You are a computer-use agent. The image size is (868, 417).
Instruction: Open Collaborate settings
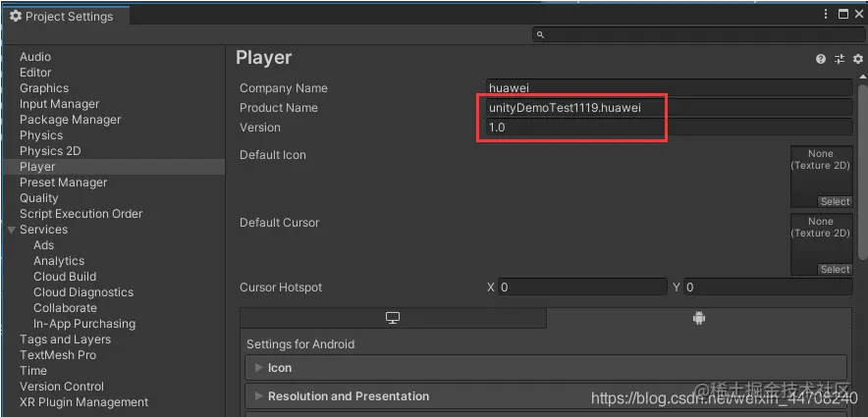pyautogui.click(x=65, y=308)
